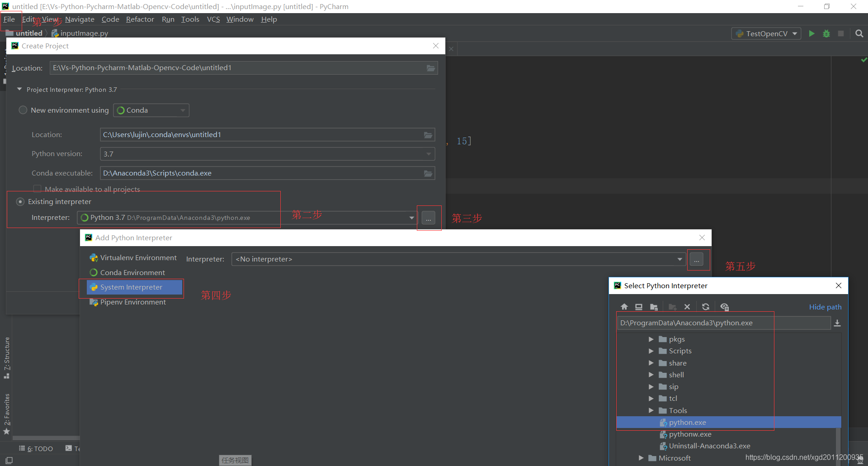The width and height of the screenshot is (868, 466).
Task: Enable Make available to all projects
Action: pyautogui.click(x=38, y=188)
